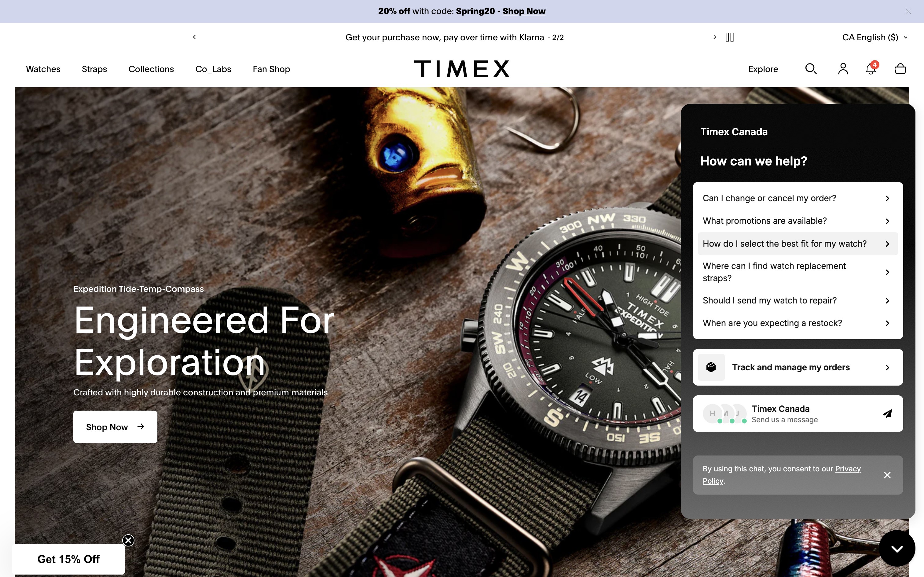This screenshot has height=577, width=924.
Task: Click the Shop Now hero button
Action: 115,427
